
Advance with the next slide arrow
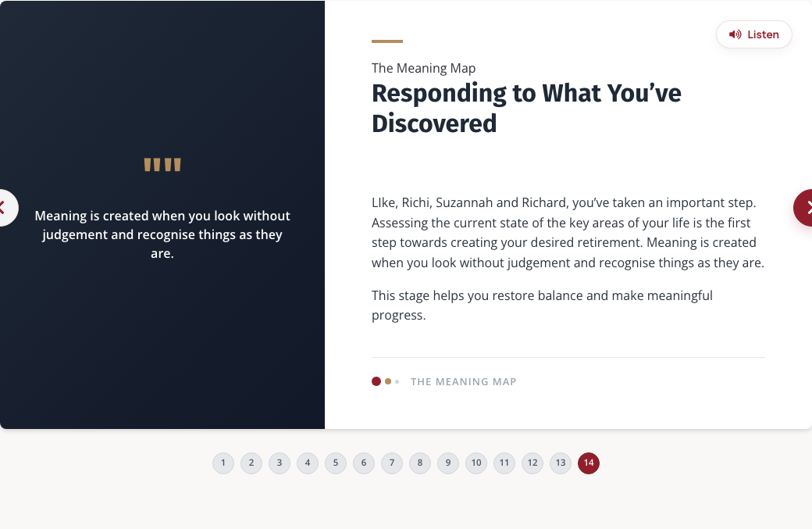click(804, 208)
